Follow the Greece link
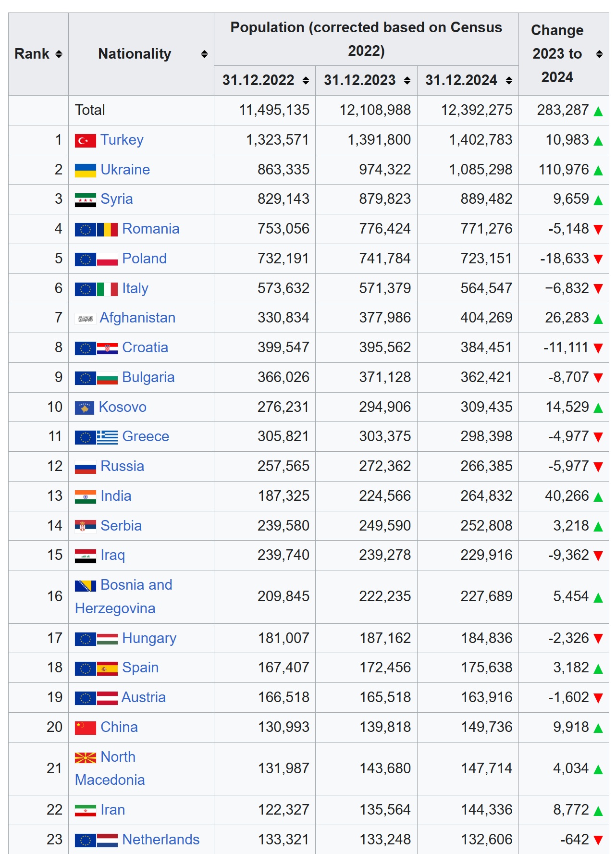Screen dimensions: 616x854 146,436
